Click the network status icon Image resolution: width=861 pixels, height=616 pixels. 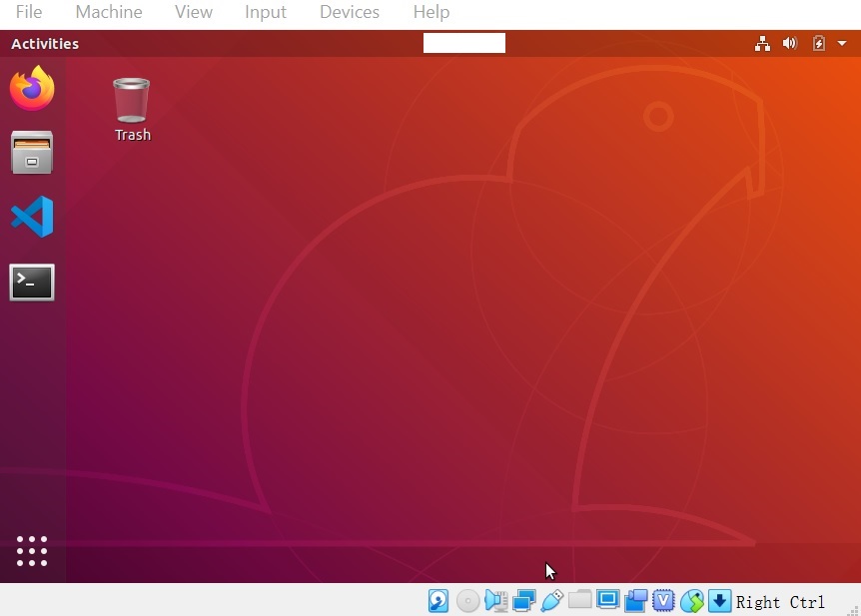(x=762, y=43)
